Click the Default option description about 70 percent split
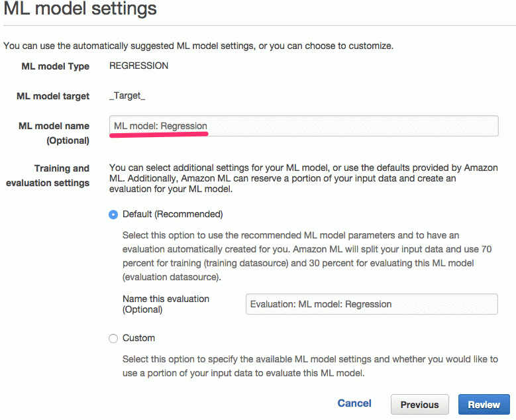This screenshot has height=420, width=516. [x=307, y=256]
